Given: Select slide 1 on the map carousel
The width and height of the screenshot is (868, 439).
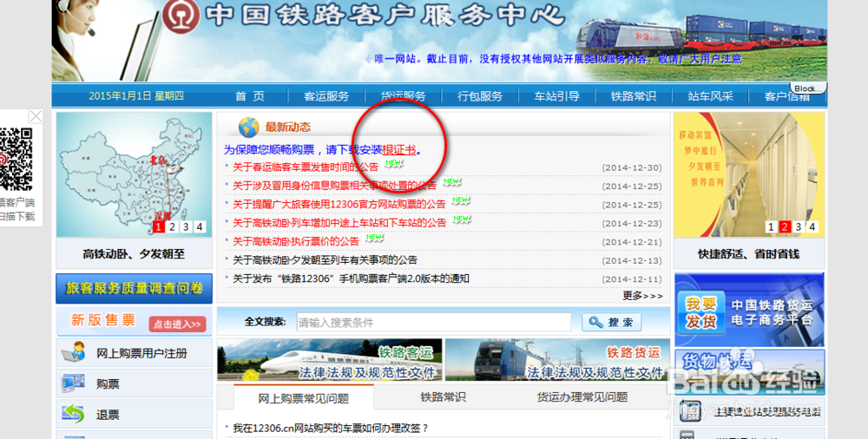Looking at the screenshot, I should 159,226.
